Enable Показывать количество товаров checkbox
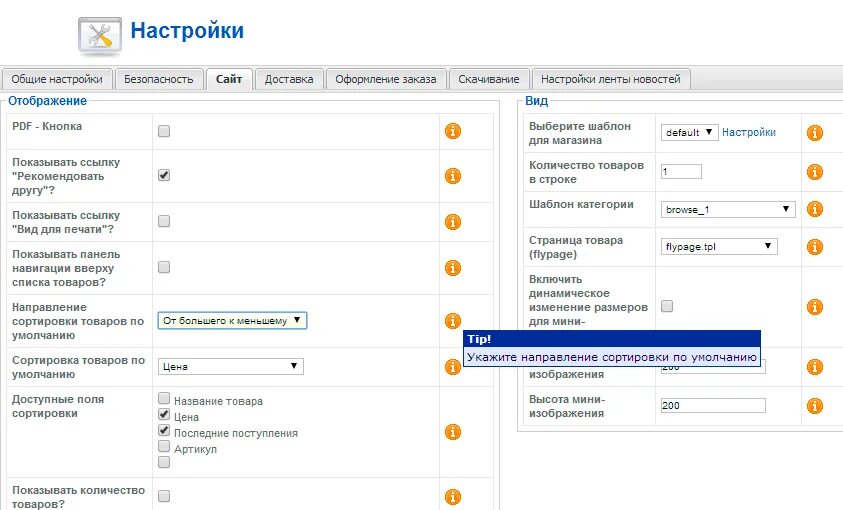The width and height of the screenshot is (843, 510). [164, 496]
